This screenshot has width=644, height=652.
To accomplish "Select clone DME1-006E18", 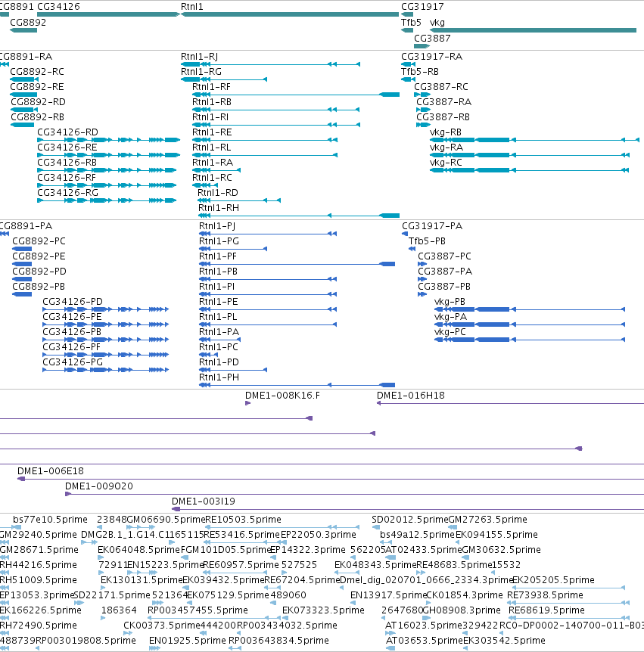I will pyautogui.click(x=51, y=471).
